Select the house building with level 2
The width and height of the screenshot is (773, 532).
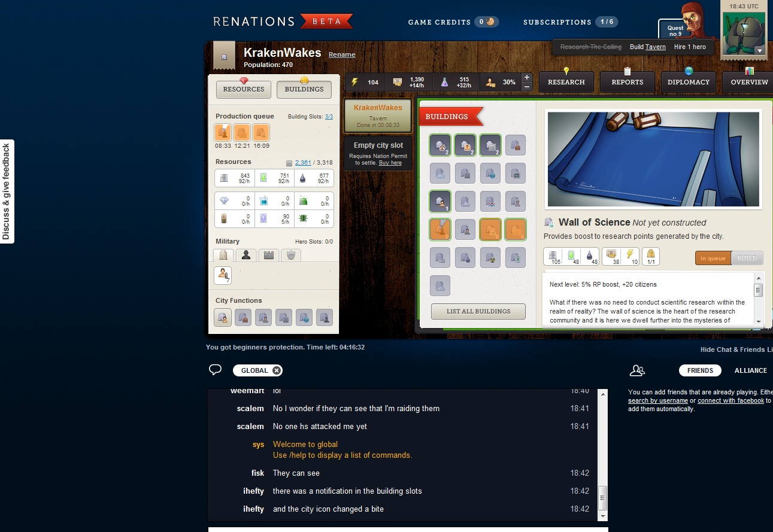pyautogui.click(x=440, y=145)
